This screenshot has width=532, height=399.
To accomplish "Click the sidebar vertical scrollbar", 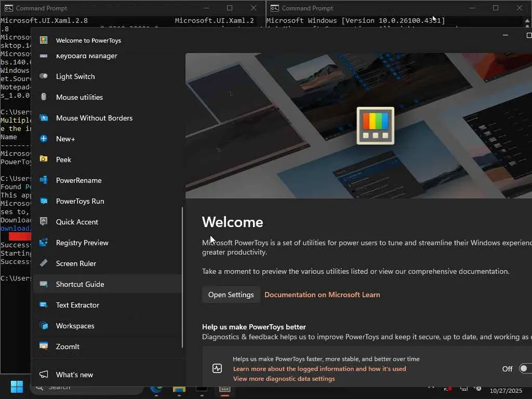I will point(182,277).
